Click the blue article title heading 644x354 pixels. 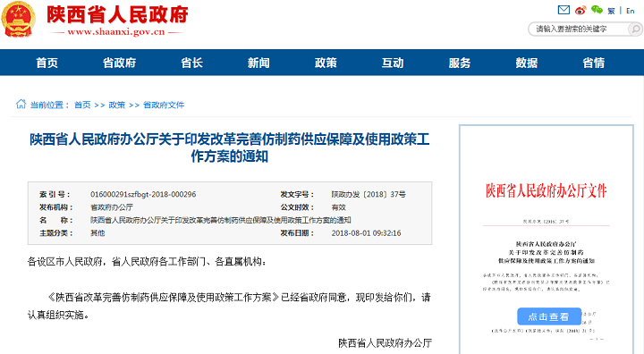point(230,147)
